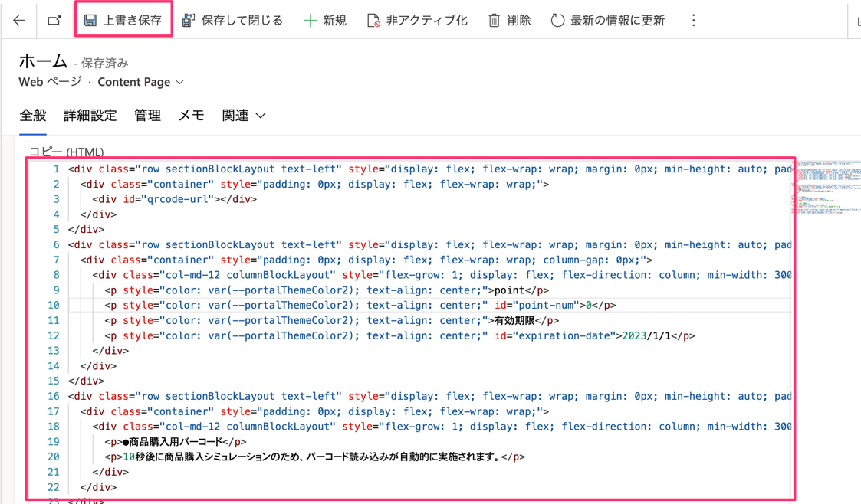Refresh with 最新の情報に更新

tap(608, 20)
